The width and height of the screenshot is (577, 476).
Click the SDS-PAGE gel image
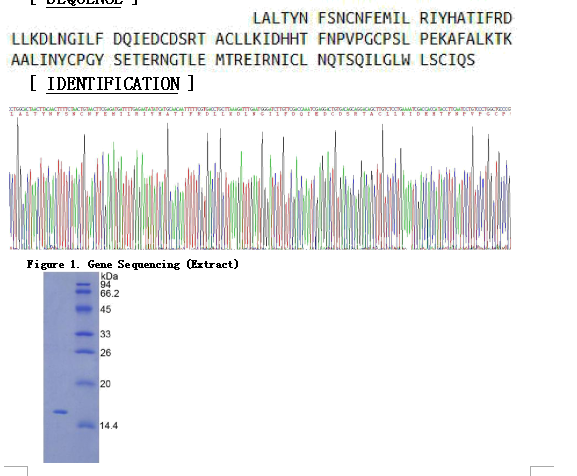coord(71,367)
